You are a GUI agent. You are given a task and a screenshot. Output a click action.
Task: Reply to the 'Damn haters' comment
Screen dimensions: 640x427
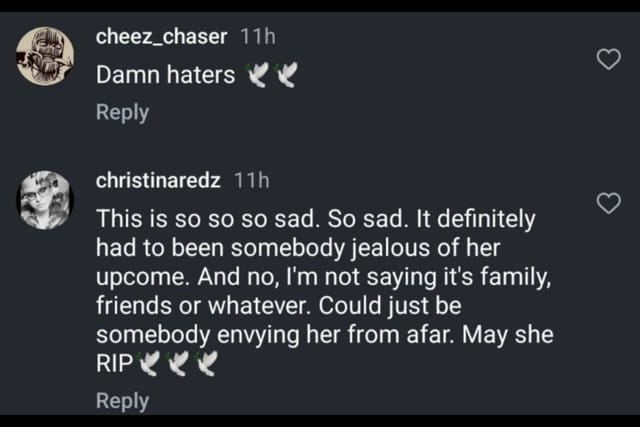coord(122,112)
